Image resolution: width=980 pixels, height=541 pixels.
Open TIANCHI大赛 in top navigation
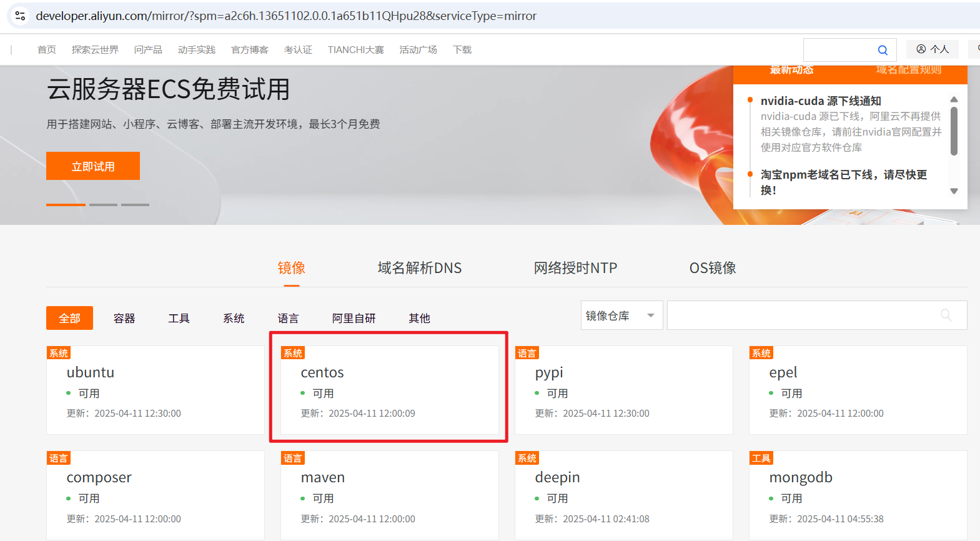point(356,49)
